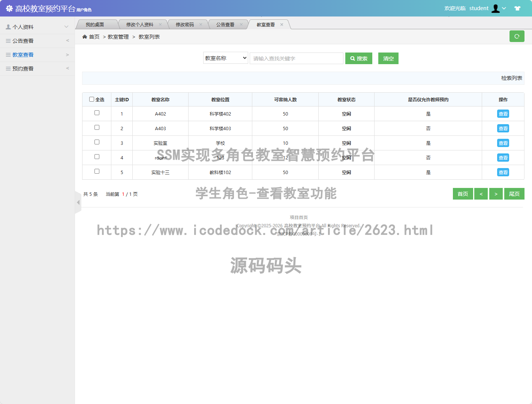Screen dimensions: 532x404
Task: Click the t-shirt skin theme icon
Action: [x=517, y=8]
